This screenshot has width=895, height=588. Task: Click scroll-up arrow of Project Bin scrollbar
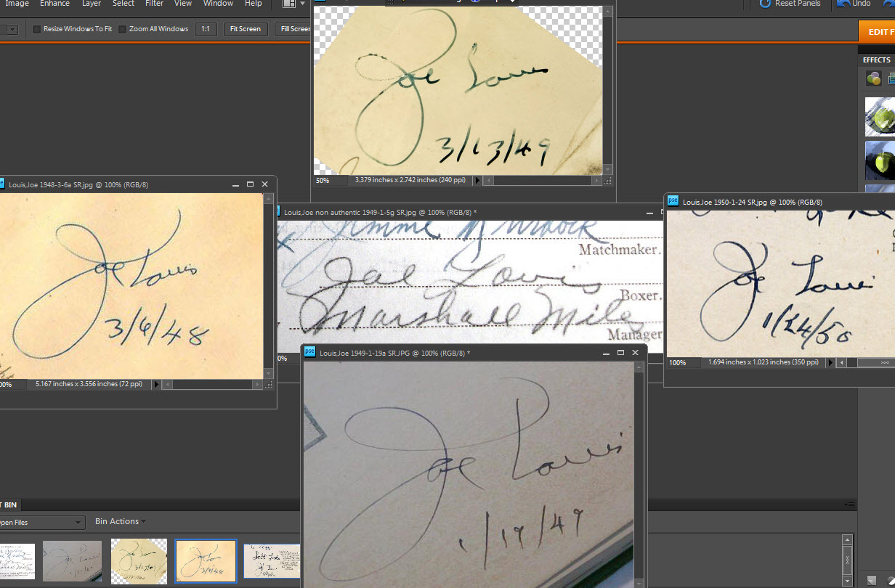[846, 540]
